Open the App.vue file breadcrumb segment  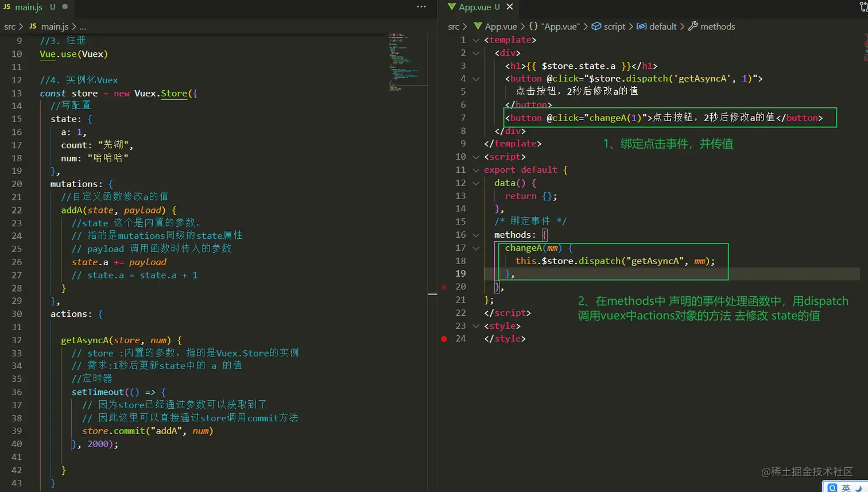point(501,26)
